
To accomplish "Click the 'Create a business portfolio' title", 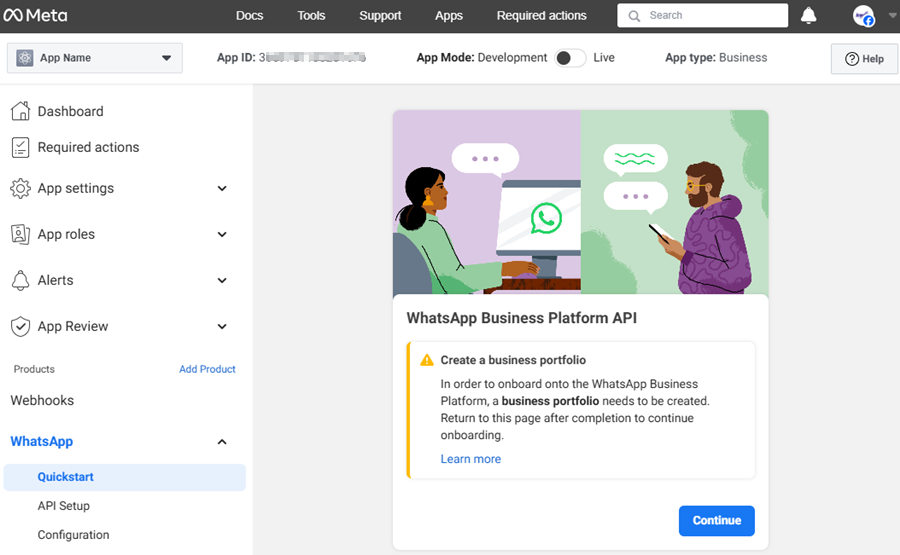I will tap(513, 360).
